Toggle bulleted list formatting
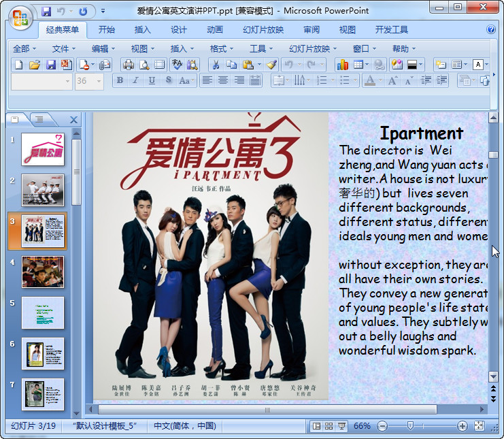Image resolution: width=504 pixels, height=439 pixels. pyautogui.click(x=344, y=80)
